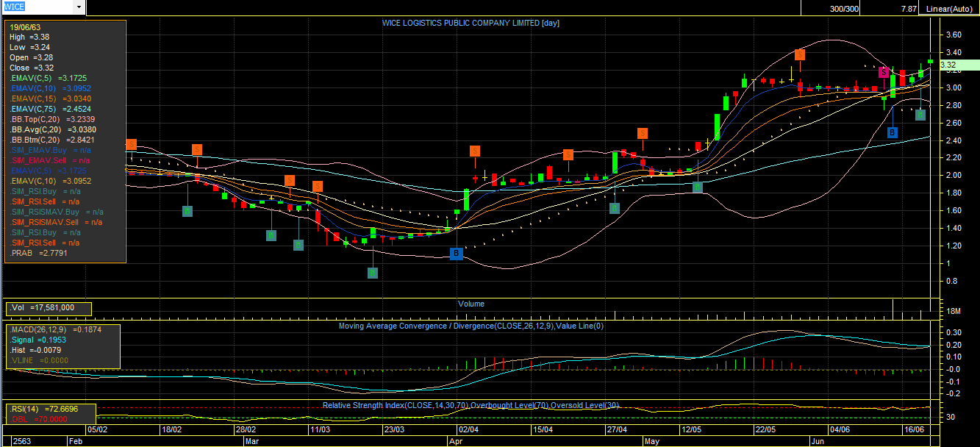Click the pink S sell marker in June
The height and width of the screenshot is (447, 980).
(x=884, y=71)
